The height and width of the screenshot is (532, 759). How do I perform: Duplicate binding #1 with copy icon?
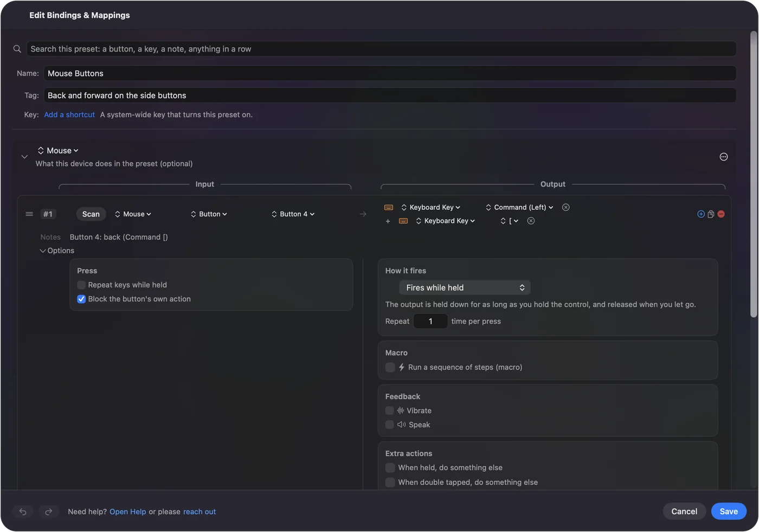point(711,214)
